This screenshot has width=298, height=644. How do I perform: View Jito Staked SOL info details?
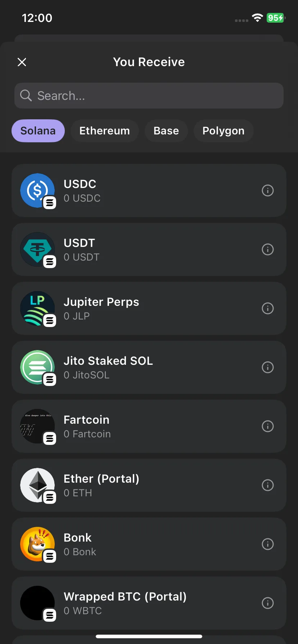[x=267, y=367]
